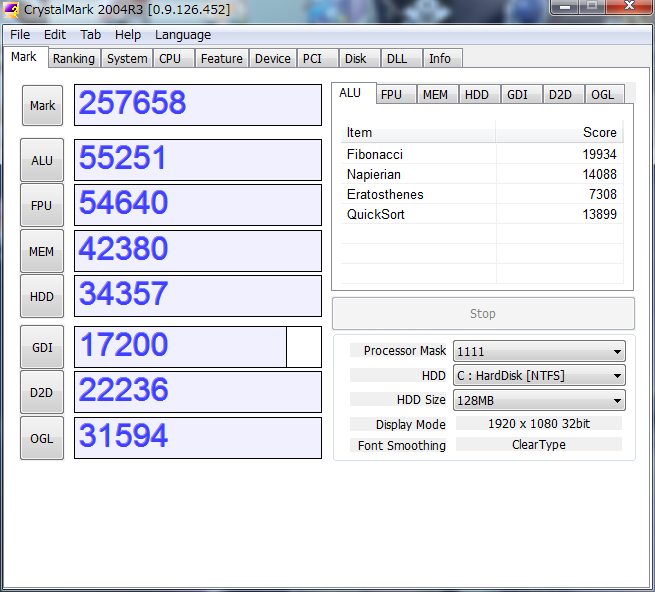The height and width of the screenshot is (592, 655).
Task: Run the D2D benchmark button
Action: [42, 392]
